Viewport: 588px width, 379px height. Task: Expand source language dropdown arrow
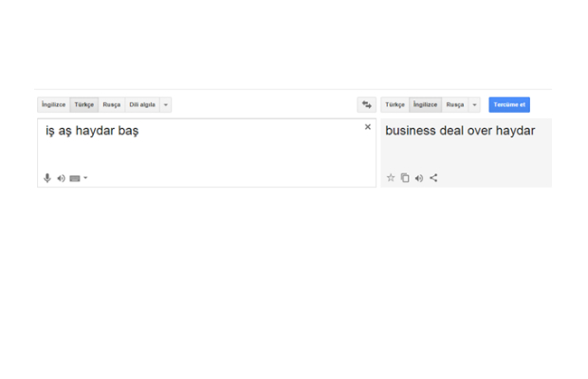[166, 105]
